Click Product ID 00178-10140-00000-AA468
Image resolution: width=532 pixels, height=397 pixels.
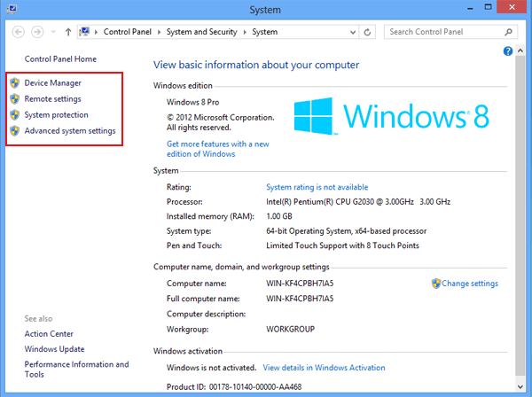tap(234, 387)
